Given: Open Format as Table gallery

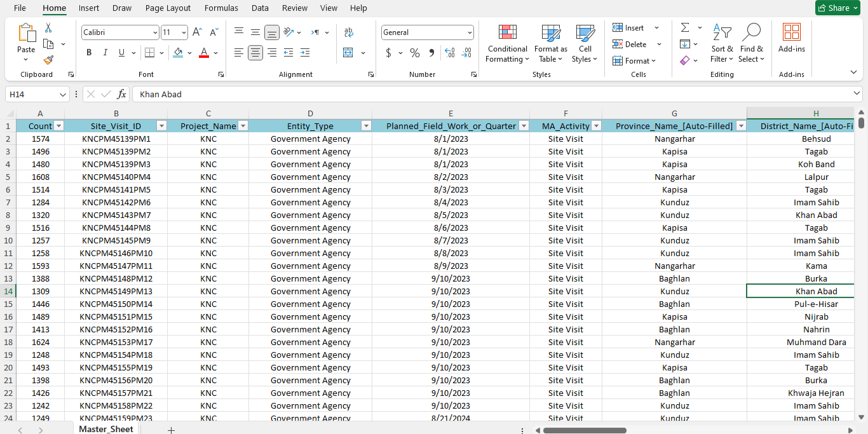Looking at the screenshot, I should tap(551, 43).
